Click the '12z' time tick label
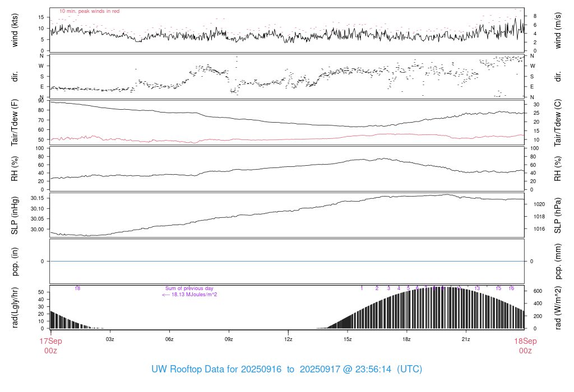574x392 pixels. click(x=288, y=339)
